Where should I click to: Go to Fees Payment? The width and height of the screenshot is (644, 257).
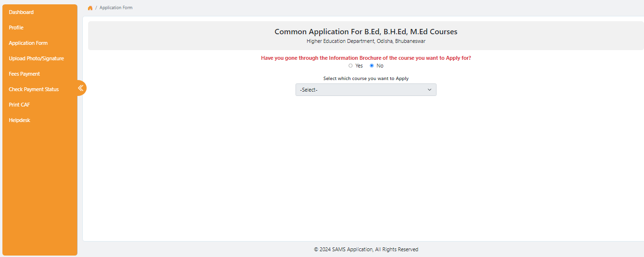click(24, 74)
